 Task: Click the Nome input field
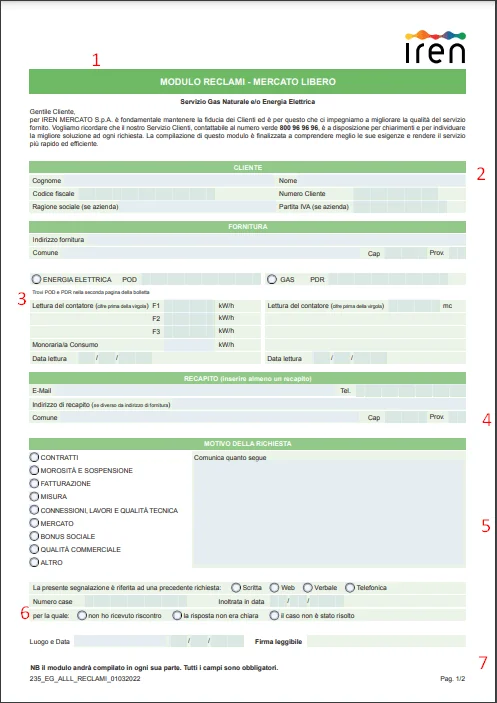[382, 181]
